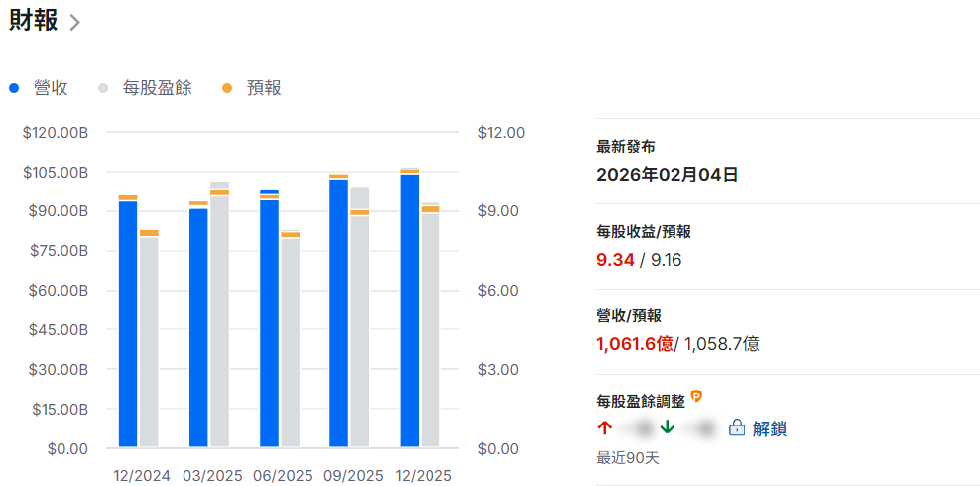Click the $105.00B left axis label
Image resolution: width=980 pixels, height=486 pixels.
pyautogui.click(x=56, y=173)
